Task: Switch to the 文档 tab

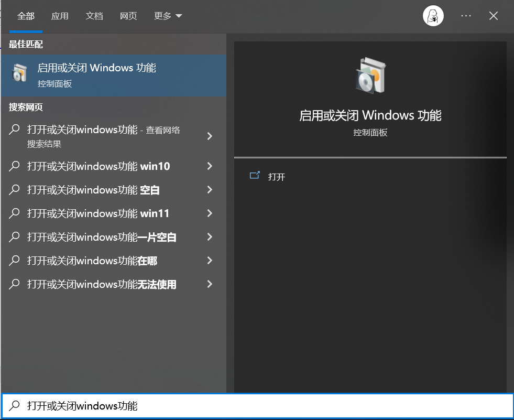Action: coord(94,16)
